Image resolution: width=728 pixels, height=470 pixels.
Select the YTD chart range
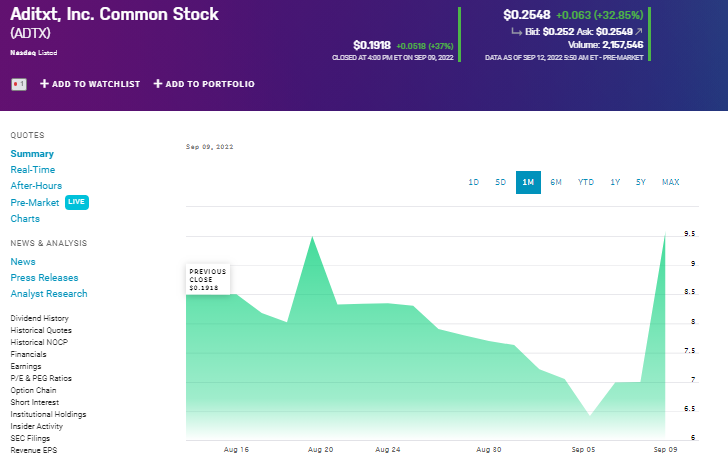pyautogui.click(x=586, y=182)
